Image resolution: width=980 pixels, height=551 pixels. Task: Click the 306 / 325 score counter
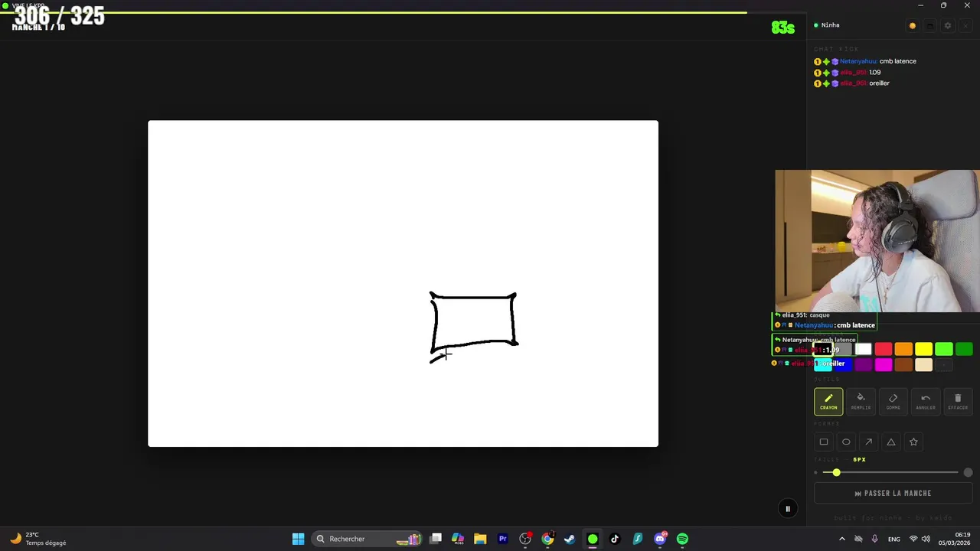coord(59,16)
